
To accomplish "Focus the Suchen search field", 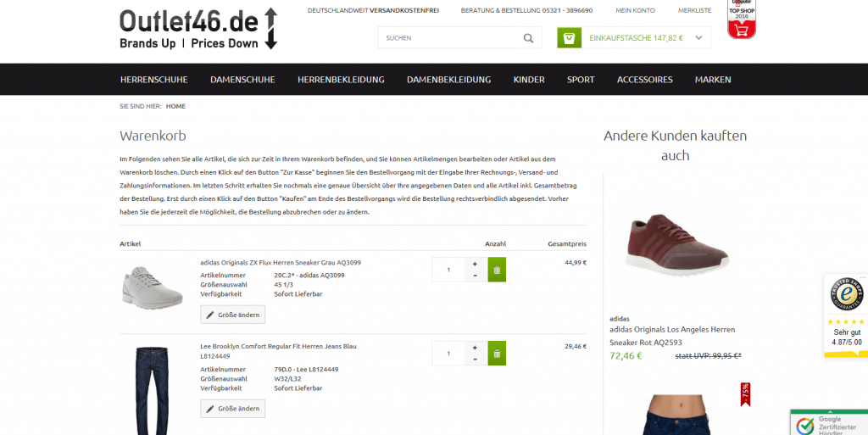I will pos(449,38).
